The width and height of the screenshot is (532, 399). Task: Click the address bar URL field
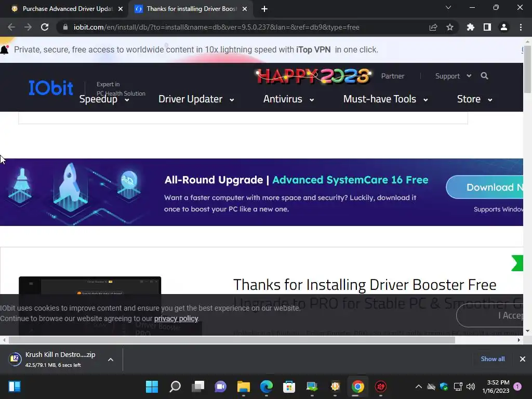coord(217,27)
